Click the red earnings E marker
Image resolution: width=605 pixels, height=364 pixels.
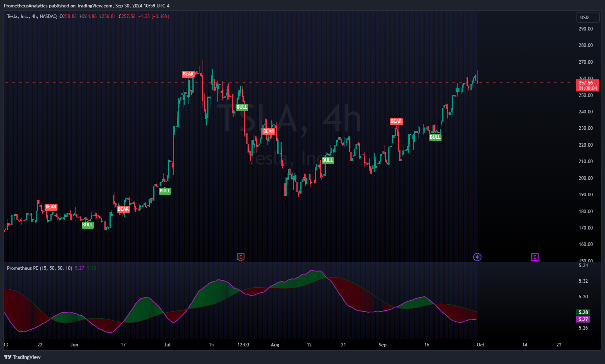[x=241, y=257]
